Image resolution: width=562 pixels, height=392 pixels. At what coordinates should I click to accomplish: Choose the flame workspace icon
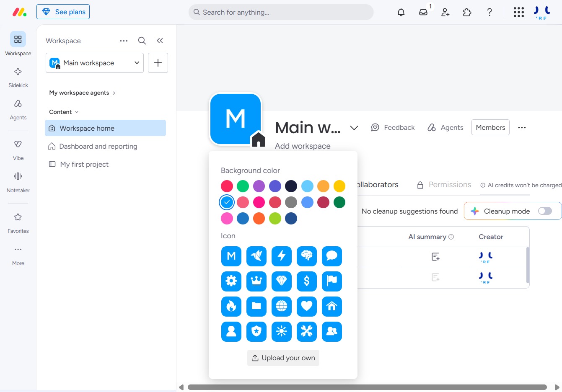coord(231,306)
